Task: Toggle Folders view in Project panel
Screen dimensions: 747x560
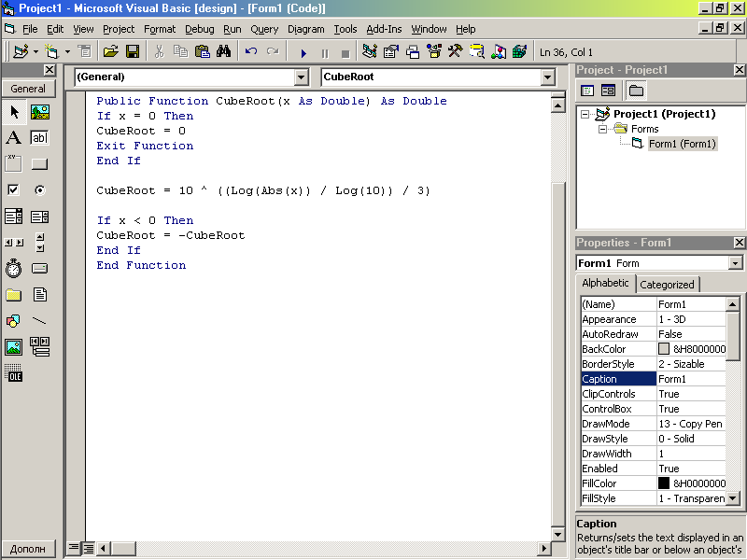Action: pyautogui.click(x=637, y=91)
